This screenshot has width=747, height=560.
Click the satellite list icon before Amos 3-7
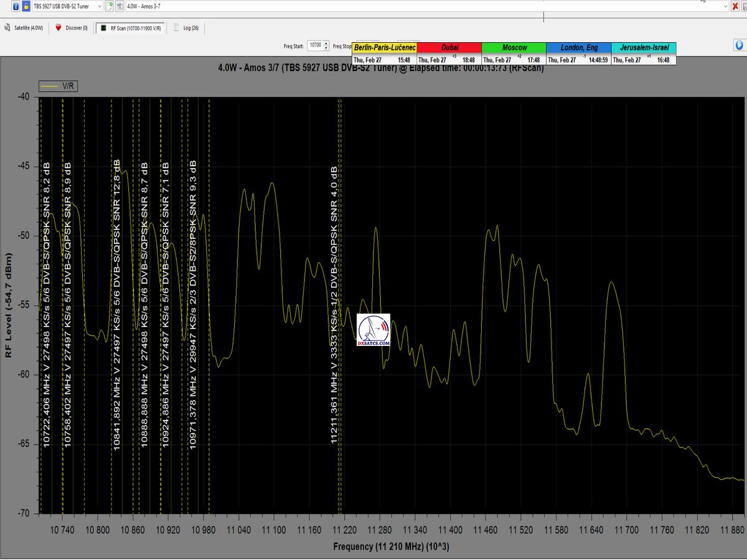[x=120, y=6]
